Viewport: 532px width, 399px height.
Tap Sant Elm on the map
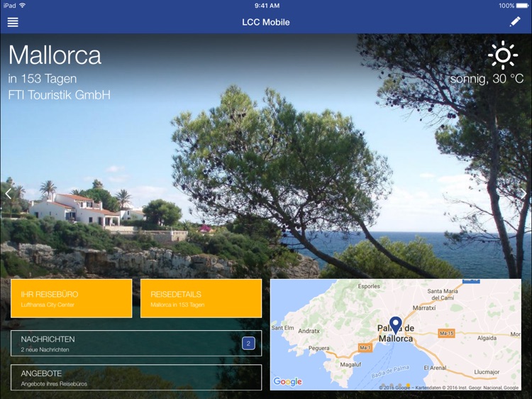[282, 328]
